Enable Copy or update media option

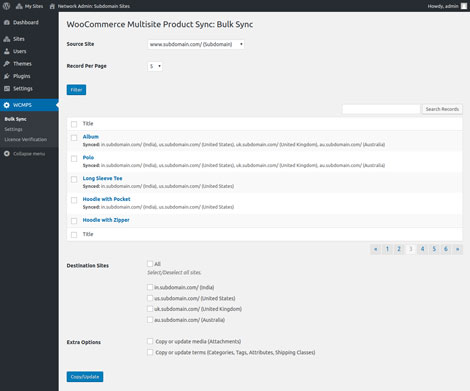tap(150, 341)
